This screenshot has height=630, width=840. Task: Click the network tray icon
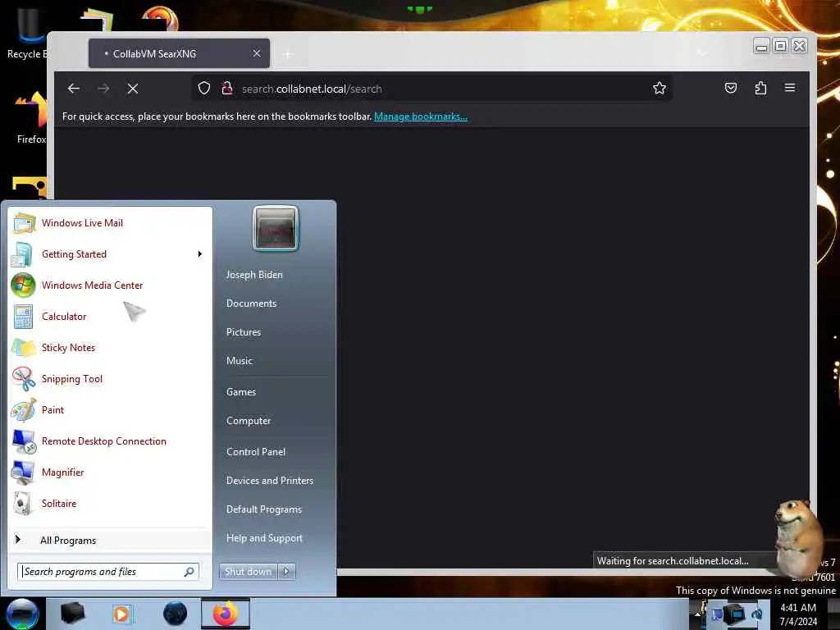coord(733,614)
